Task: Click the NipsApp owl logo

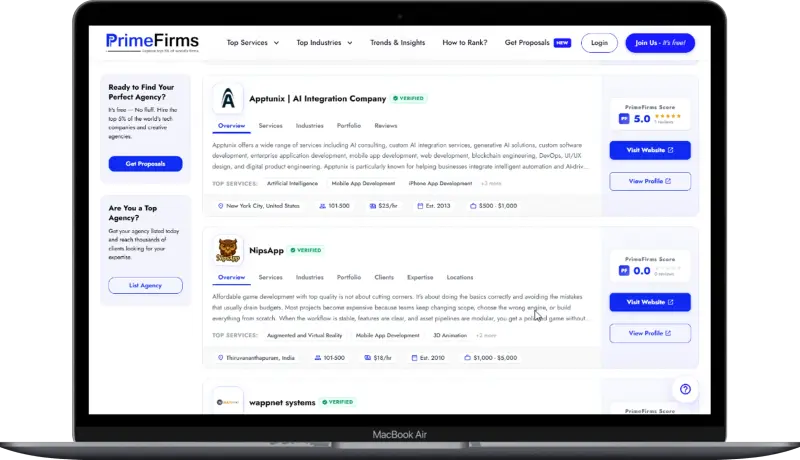Action: tap(228, 250)
